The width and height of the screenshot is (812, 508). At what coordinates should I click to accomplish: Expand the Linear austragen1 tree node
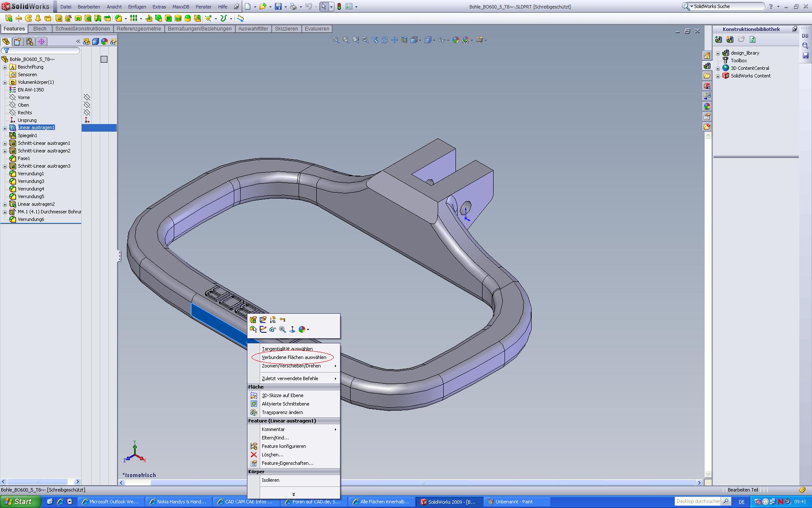[x=5, y=128]
